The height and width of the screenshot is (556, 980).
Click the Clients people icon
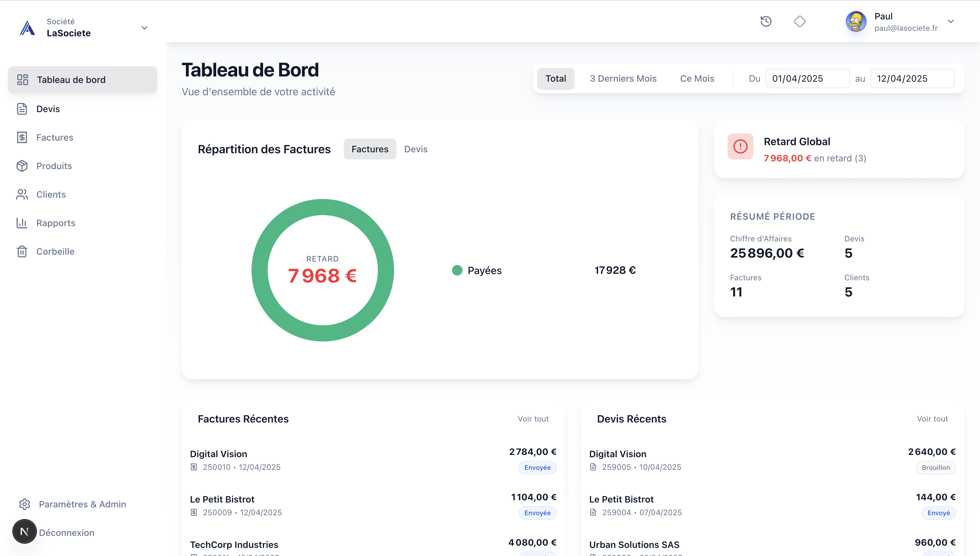(x=22, y=194)
